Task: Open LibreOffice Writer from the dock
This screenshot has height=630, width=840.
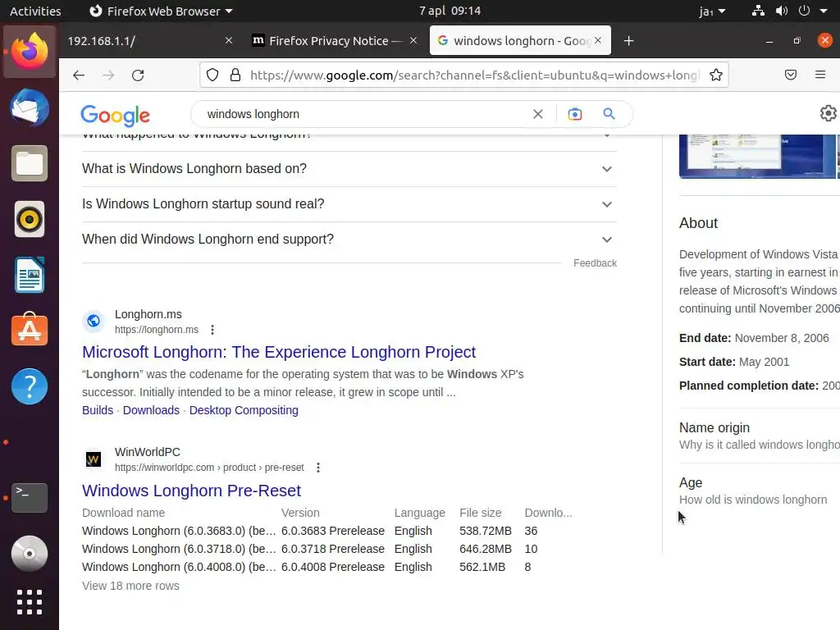Action: click(30, 275)
